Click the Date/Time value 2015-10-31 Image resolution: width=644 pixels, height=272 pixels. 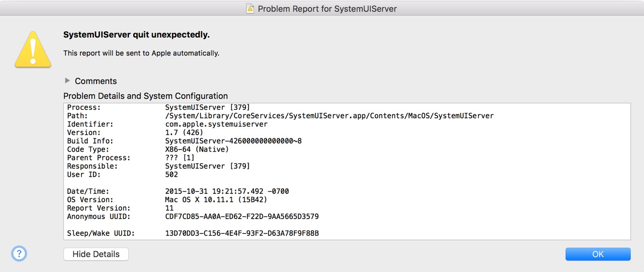coord(227,191)
